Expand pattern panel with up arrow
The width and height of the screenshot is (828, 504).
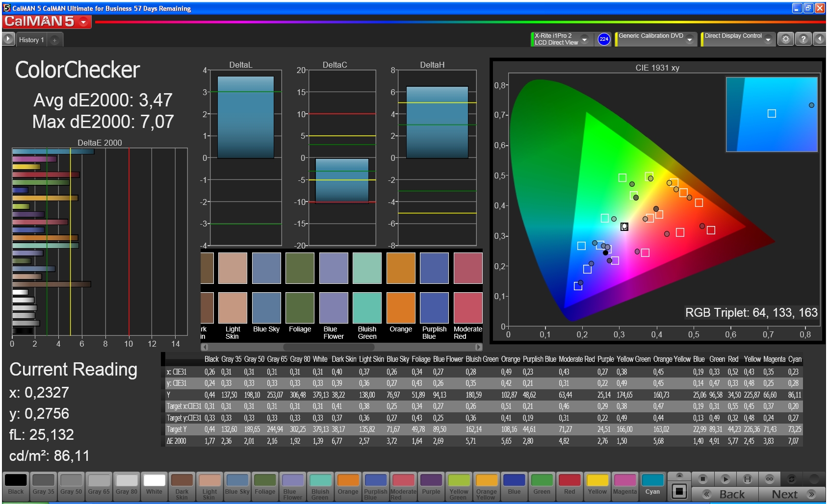point(679,476)
